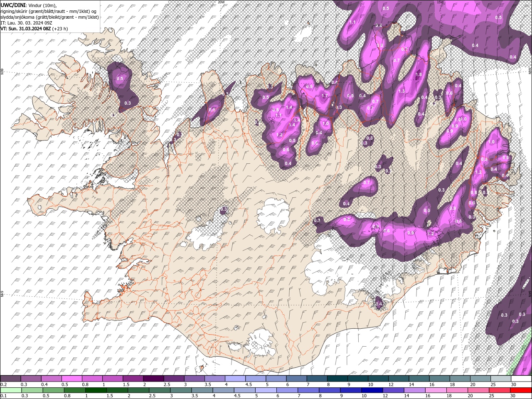Select the '1.7' snowfall value on the map

click(325, 96)
